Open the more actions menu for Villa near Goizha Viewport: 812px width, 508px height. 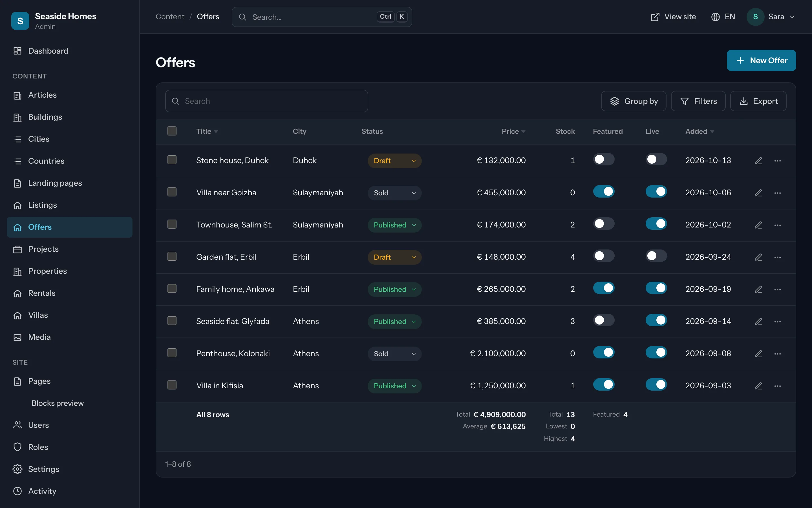click(x=777, y=193)
